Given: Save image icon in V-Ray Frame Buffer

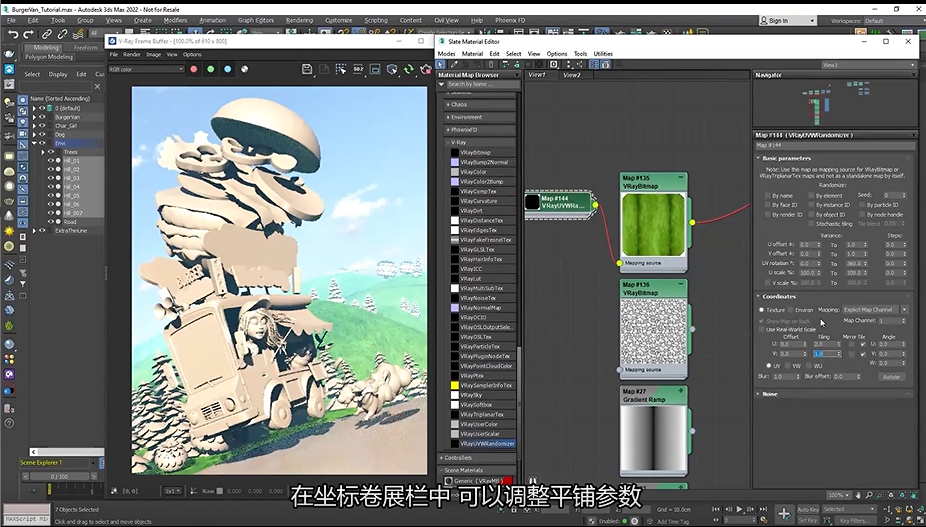Looking at the screenshot, I should (x=307, y=69).
